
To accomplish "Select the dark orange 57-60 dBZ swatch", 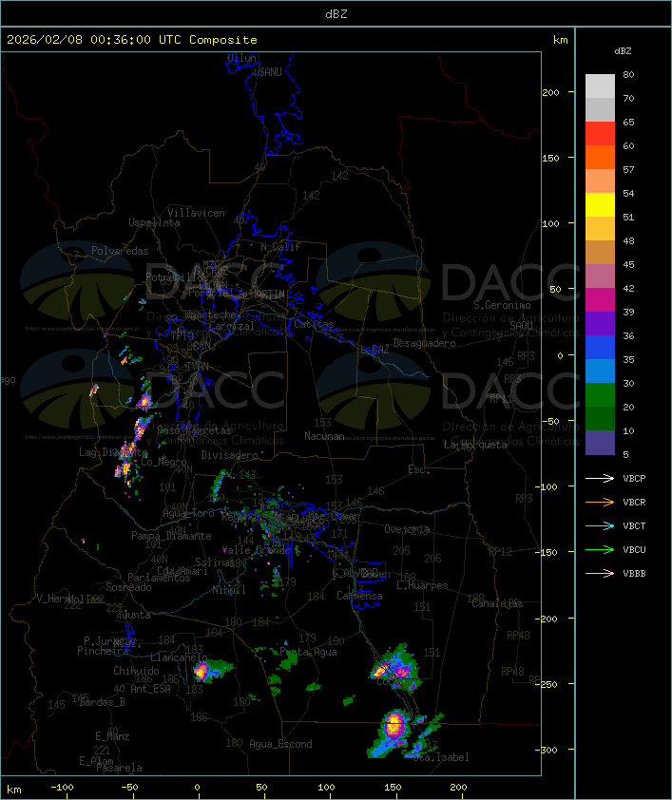I will tap(600, 157).
